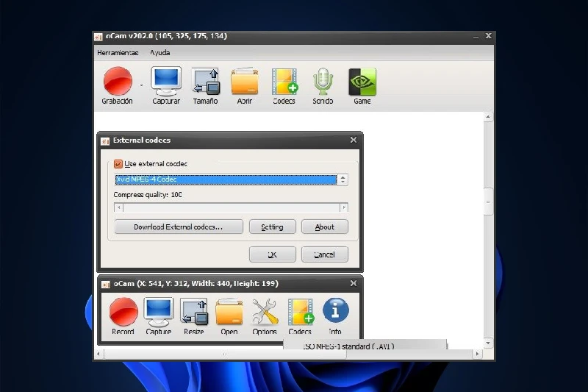
Task: Click the Open folder icon in lower oCam
Action: (229, 312)
